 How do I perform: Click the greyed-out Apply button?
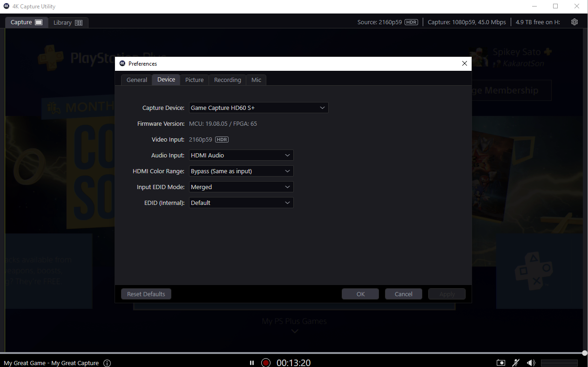(x=447, y=294)
